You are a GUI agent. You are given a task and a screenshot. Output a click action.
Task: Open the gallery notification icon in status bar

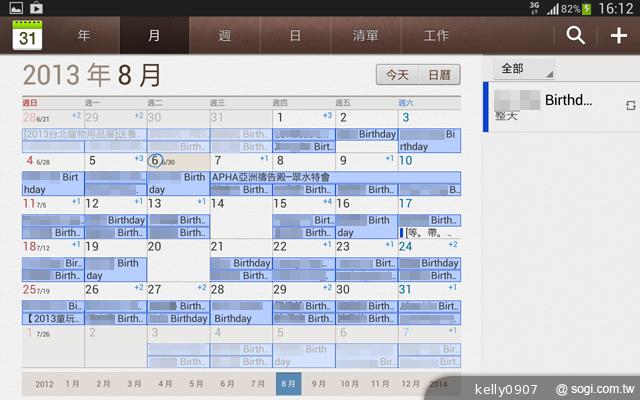click(x=16, y=7)
